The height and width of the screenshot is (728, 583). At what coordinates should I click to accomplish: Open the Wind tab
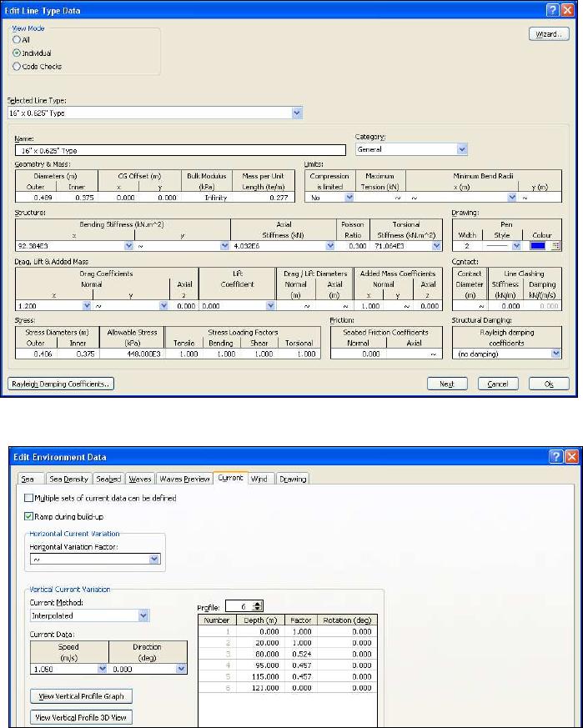click(x=259, y=479)
